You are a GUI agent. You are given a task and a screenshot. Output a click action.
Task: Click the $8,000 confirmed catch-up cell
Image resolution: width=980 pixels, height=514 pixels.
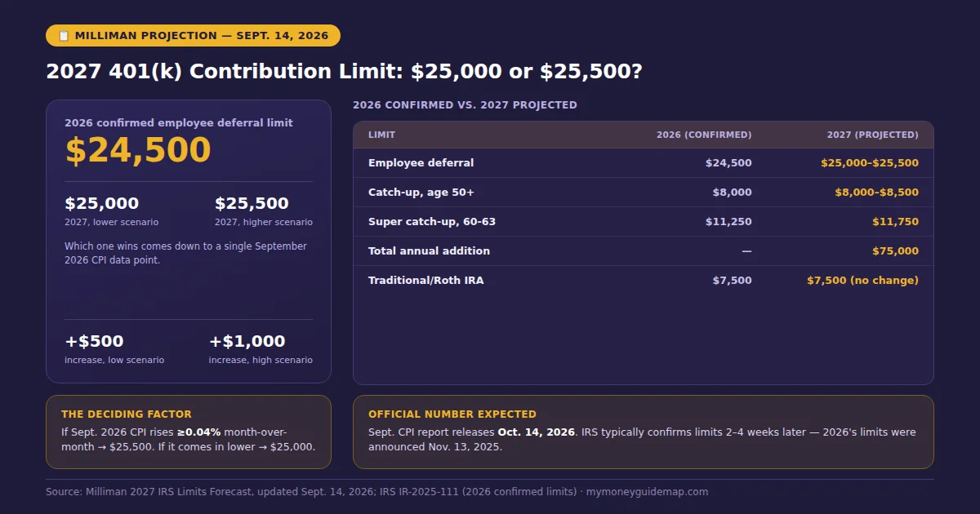[732, 192]
